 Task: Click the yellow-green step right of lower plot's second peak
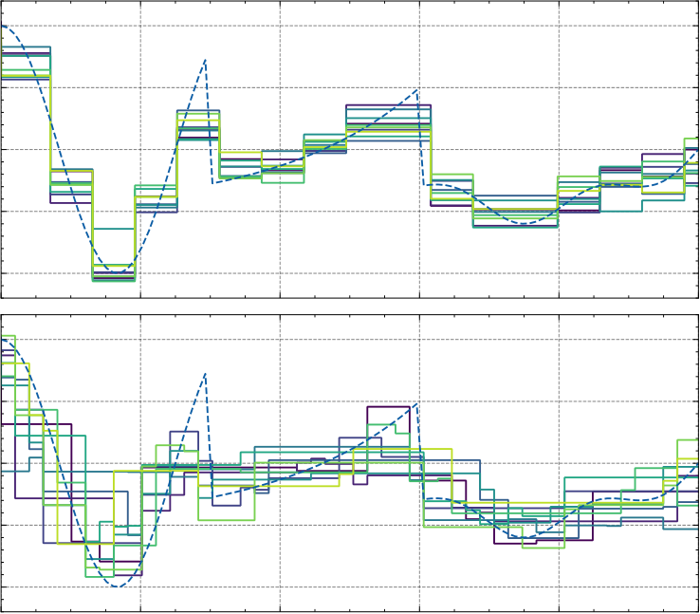click(x=436, y=449)
